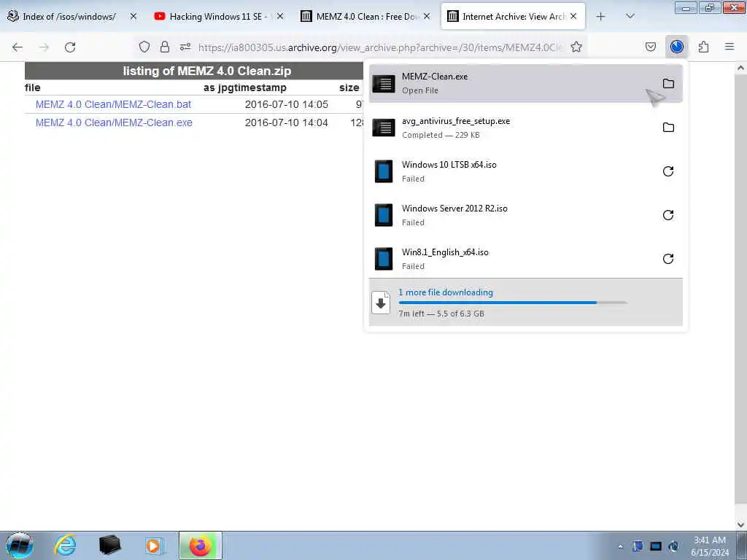Screen dimensions: 747x560
Task: Retry Win8.1_English_x64.iso download
Action: tap(668, 259)
